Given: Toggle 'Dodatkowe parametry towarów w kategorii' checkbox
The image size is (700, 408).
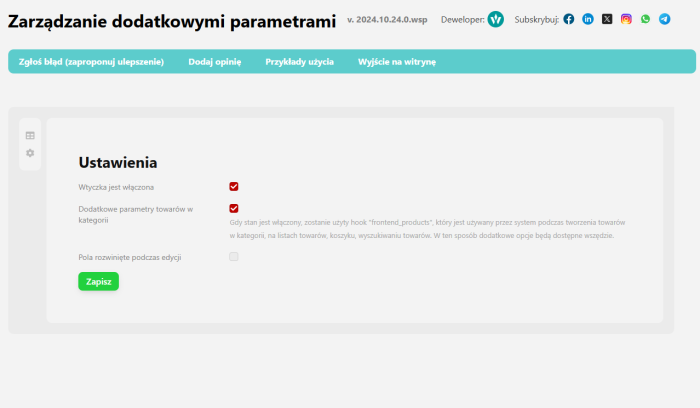Looking at the screenshot, I should click(233, 208).
